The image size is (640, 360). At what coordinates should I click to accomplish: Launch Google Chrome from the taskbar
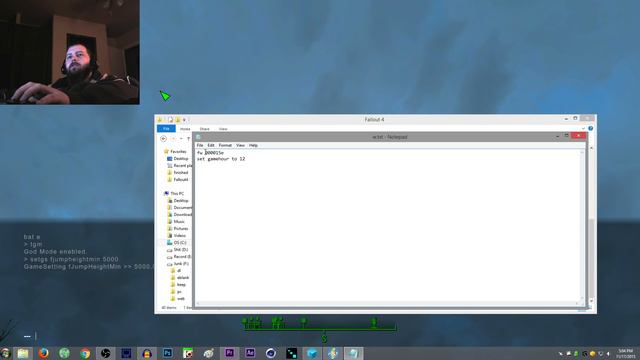point(85,353)
